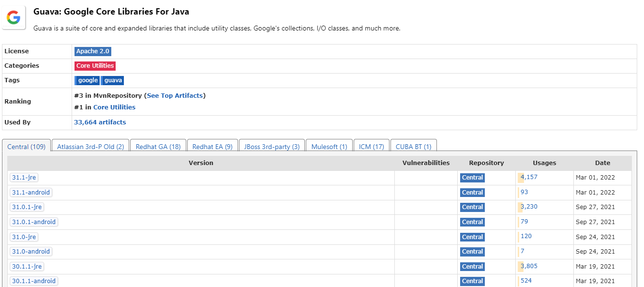Image resolution: width=644 pixels, height=287 pixels.
Task: Click the Usages column header
Action: (544, 163)
